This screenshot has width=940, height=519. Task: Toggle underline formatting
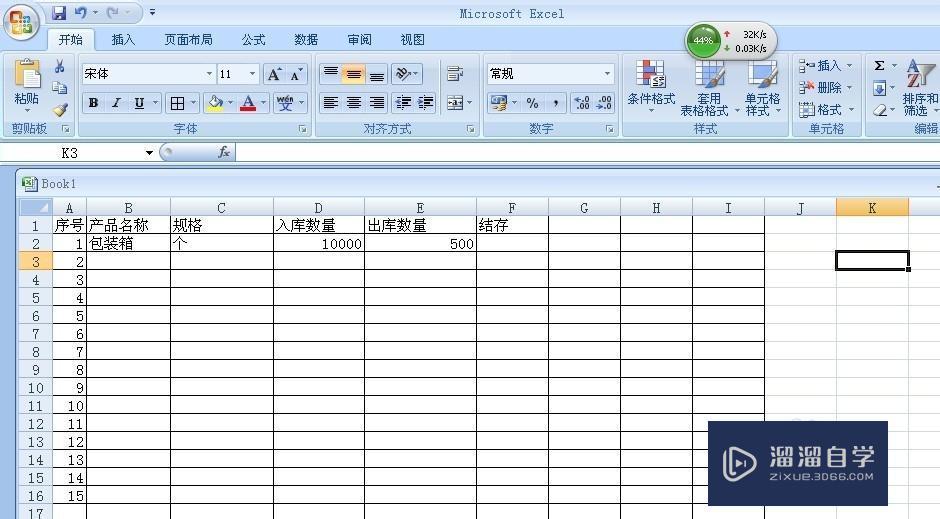tap(139, 103)
